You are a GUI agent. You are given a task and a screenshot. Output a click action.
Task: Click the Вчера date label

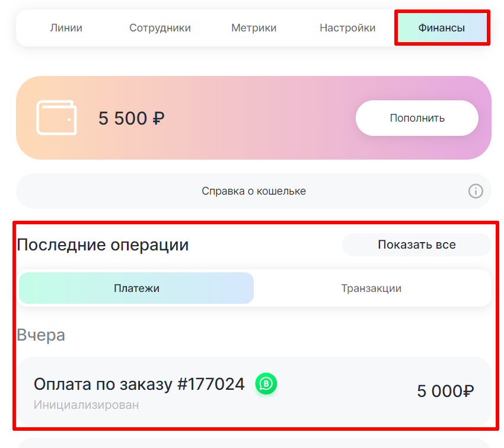click(x=41, y=335)
